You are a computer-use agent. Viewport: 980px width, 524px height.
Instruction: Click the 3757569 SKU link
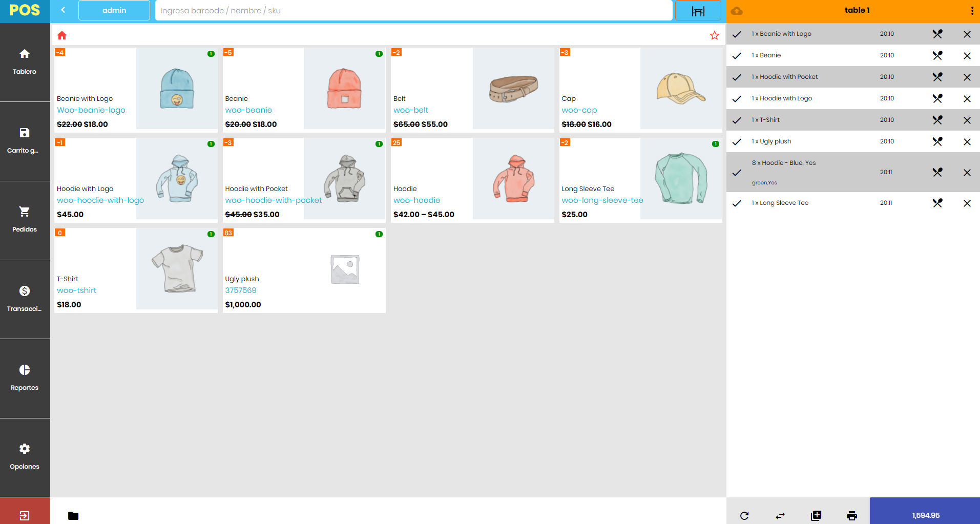[x=241, y=290]
